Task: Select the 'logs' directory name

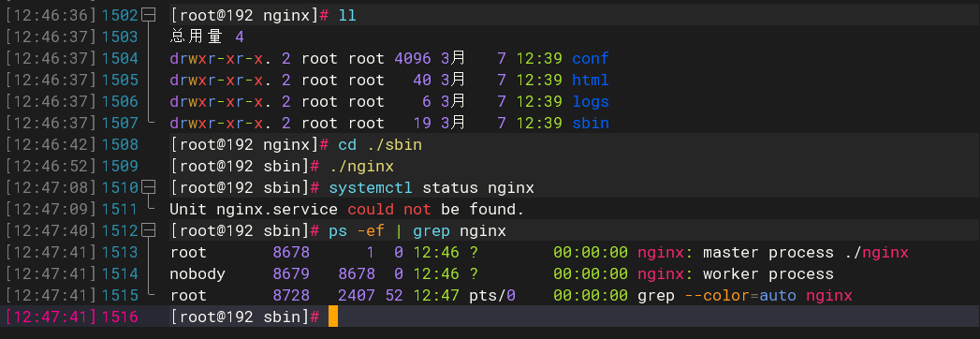Action: coord(590,101)
